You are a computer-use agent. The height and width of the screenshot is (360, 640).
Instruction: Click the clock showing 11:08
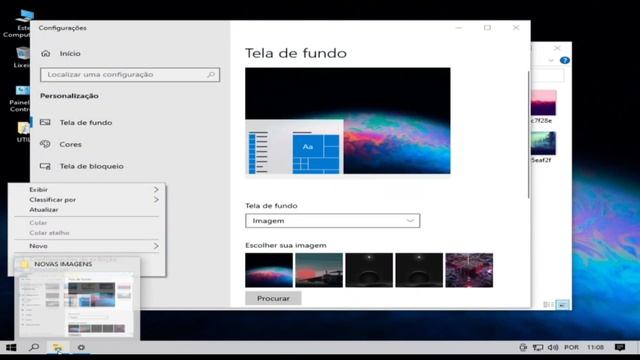click(x=595, y=347)
